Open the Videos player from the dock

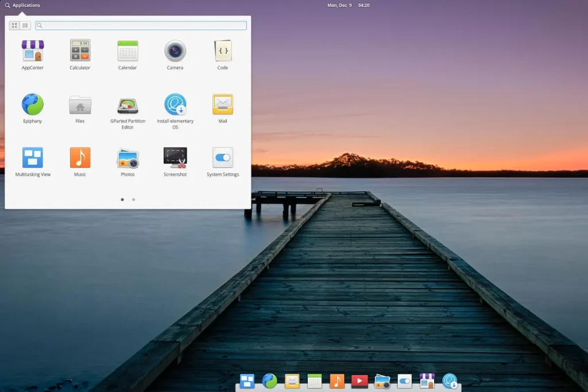(359, 381)
